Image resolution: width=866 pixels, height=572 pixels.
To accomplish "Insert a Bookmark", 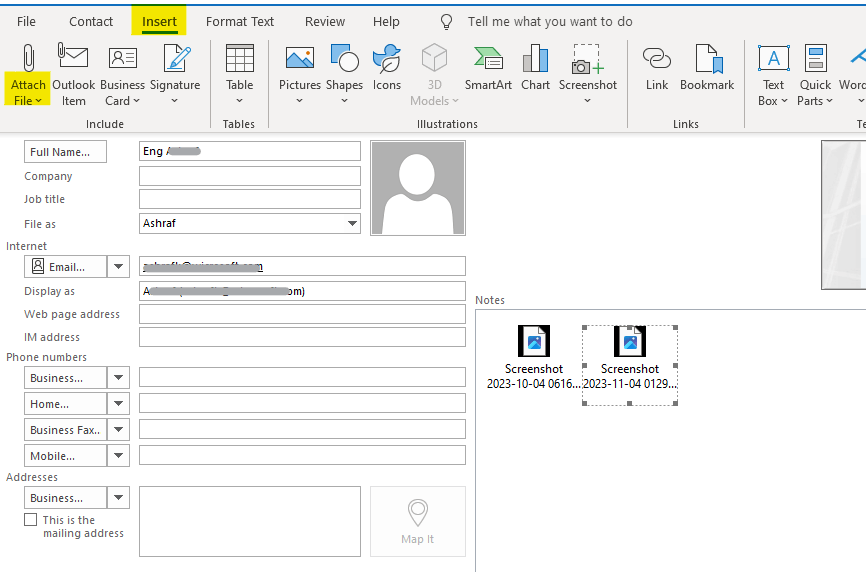I will (707, 69).
